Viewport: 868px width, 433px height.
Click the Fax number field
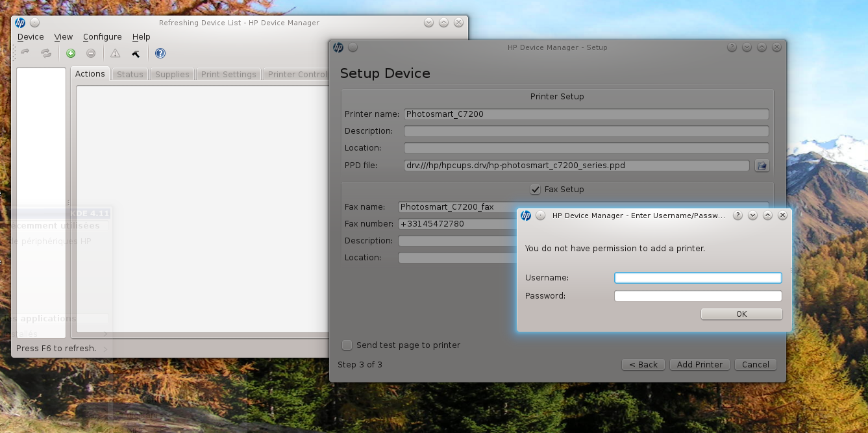(x=458, y=224)
